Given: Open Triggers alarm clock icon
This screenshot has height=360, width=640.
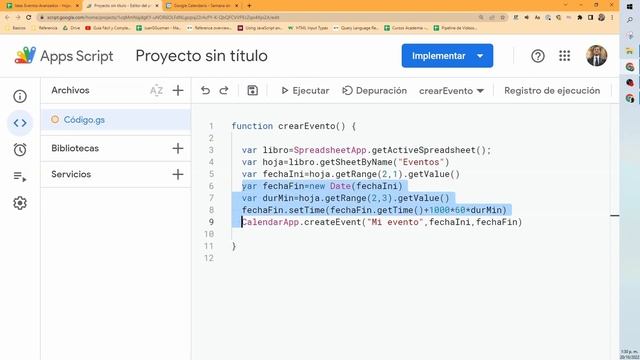Looking at the screenshot, I should pos(20,149).
